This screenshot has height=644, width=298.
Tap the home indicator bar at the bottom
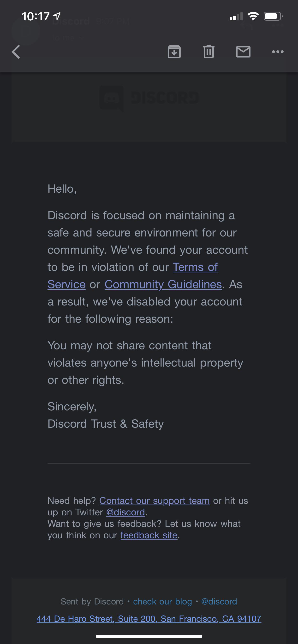point(149,636)
